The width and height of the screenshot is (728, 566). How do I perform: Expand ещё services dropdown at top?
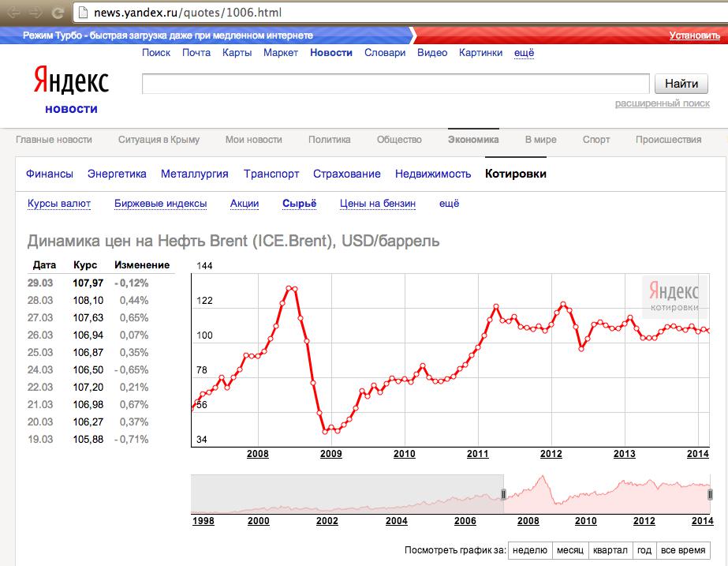[x=525, y=53]
